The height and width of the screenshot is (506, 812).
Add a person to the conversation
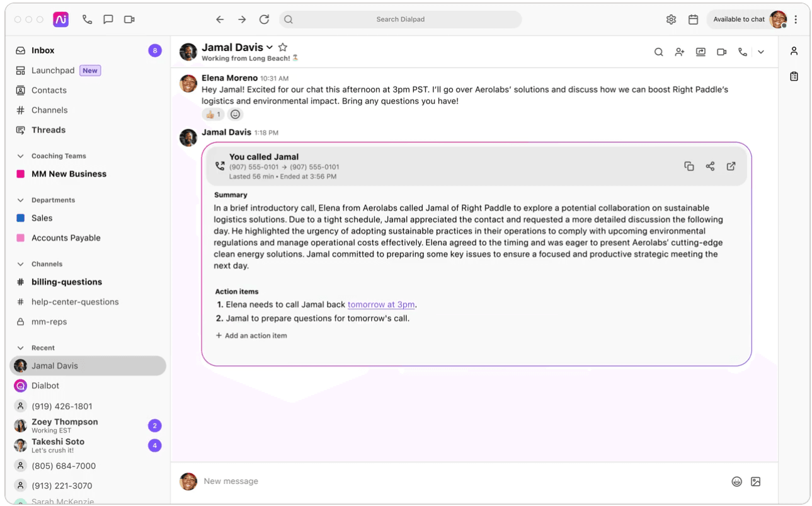click(679, 52)
